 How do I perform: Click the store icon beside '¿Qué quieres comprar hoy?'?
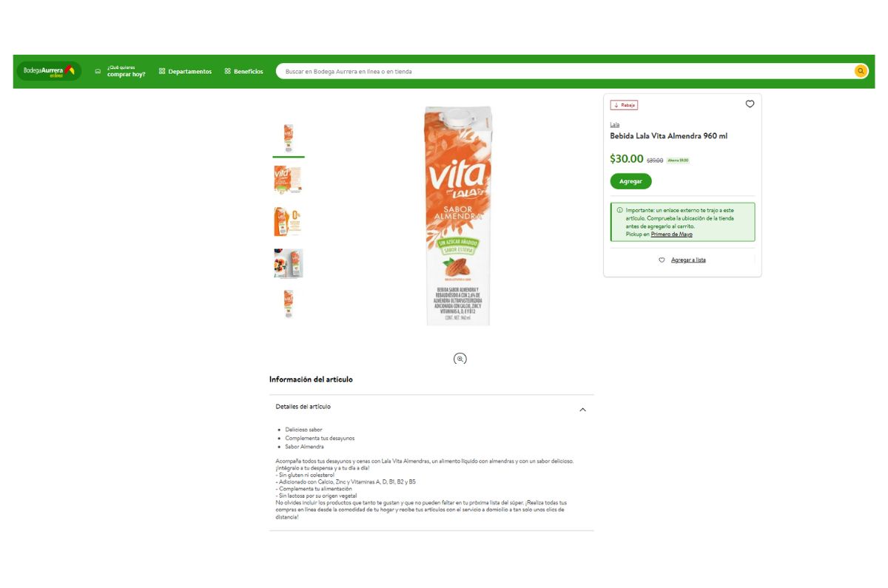pyautogui.click(x=98, y=72)
